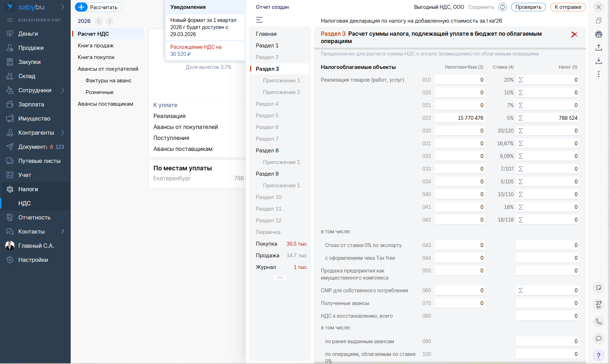The image size is (610, 364).
Task: Click the download arrow icon in right toolbar
Action: (598, 61)
